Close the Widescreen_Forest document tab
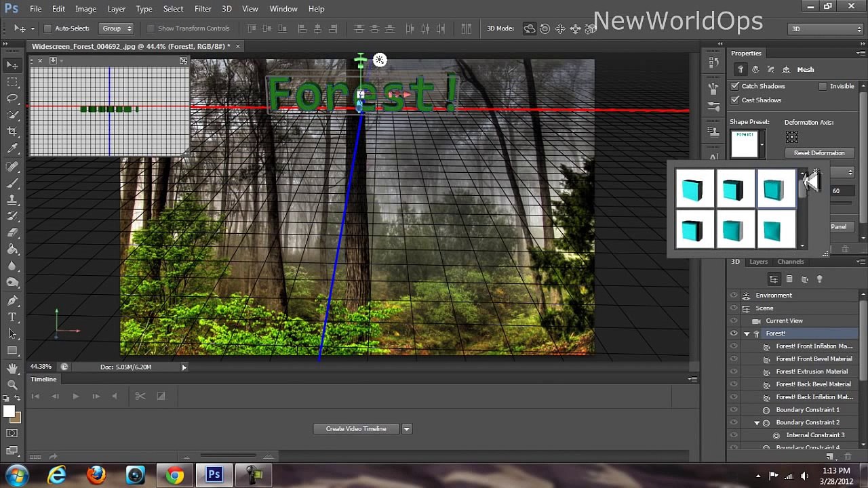Viewport: 868px width, 488px height. pyautogui.click(x=237, y=46)
